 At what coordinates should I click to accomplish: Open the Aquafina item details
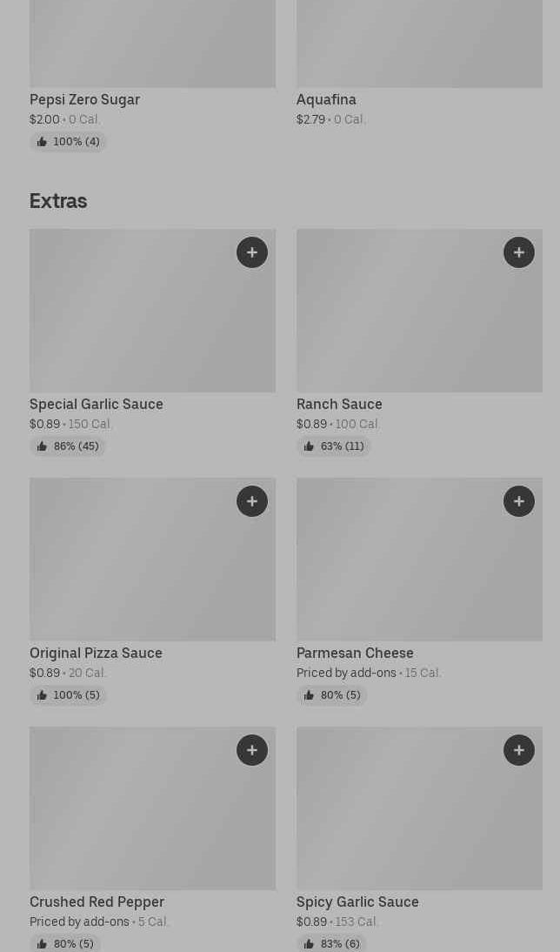(326, 99)
